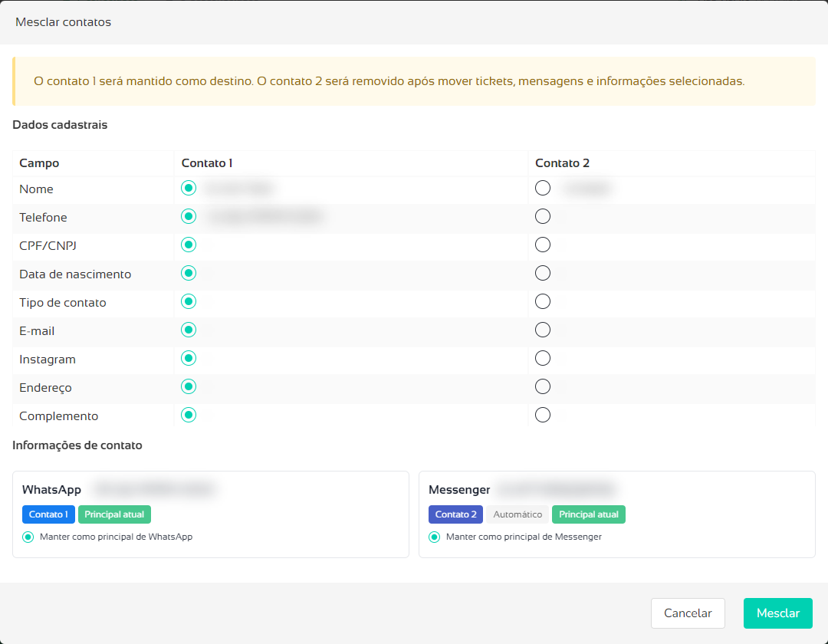Screen dimensions: 828x644
Task: Click Principal atual badge in WhatsApp card
Action: click(x=114, y=514)
